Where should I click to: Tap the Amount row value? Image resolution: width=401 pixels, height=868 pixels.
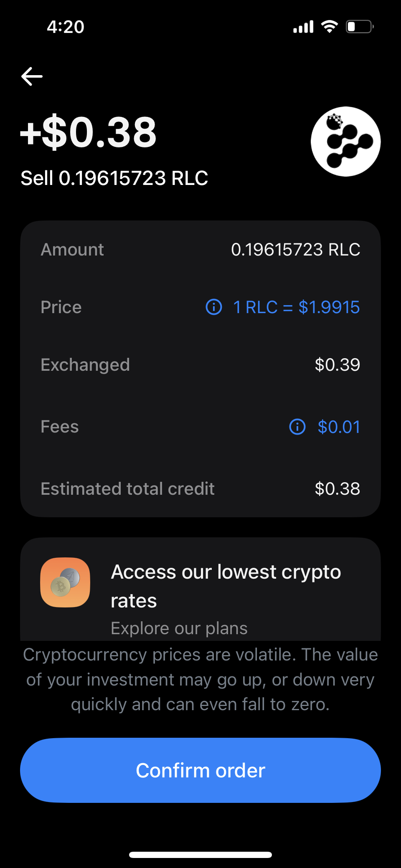(x=295, y=250)
